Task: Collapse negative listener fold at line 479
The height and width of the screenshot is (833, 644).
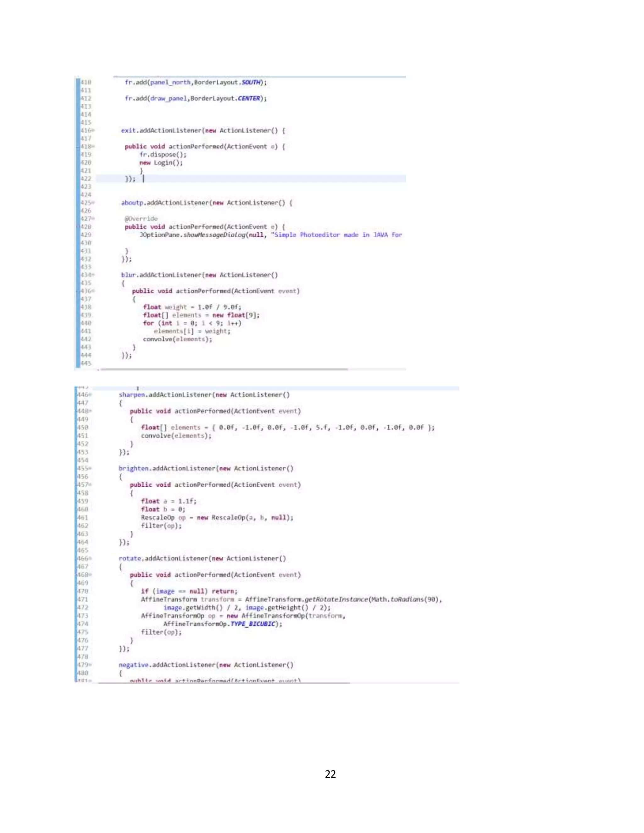Action: (91, 665)
